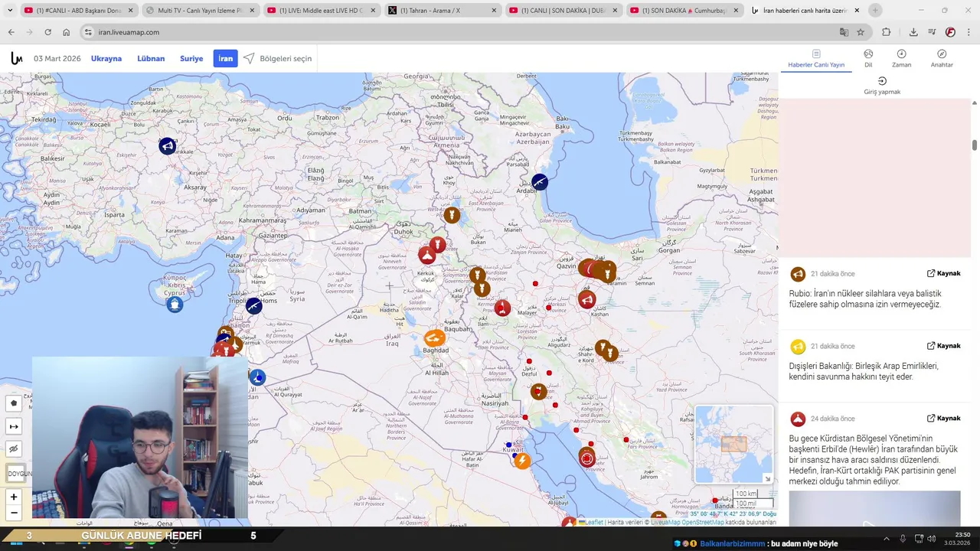This screenshot has height=551, width=980.
Task: Open new browser tab with plus
Action: [875, 11]
